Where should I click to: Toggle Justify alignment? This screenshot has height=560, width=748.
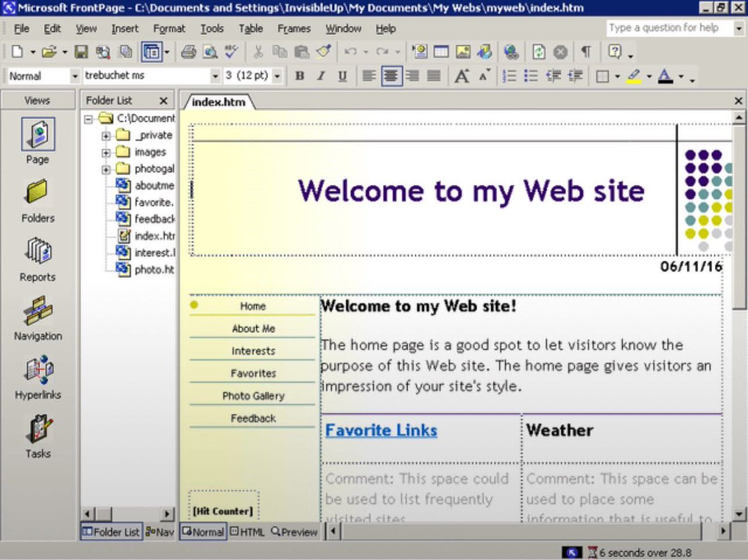pyautogui.click(x=434, y=76)
